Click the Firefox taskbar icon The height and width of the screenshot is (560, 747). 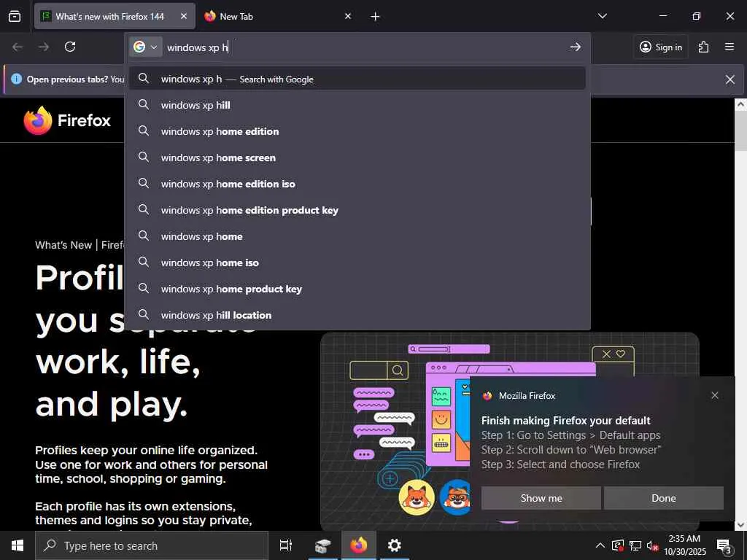359,545
